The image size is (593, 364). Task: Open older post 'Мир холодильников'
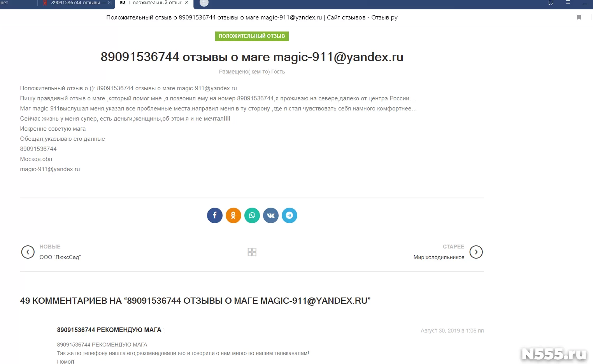click(x=439, y=257)
